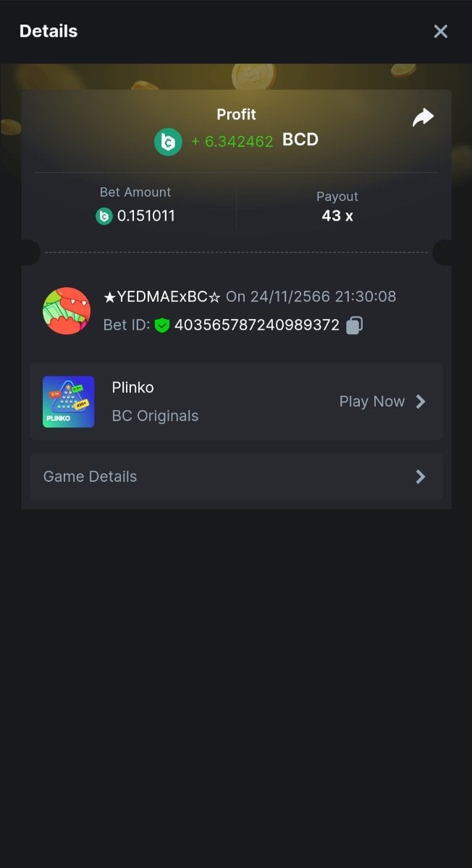This screenshot has width=472, height=868.
Task: Click the green verified shield icon
Action: coord(161,325)
